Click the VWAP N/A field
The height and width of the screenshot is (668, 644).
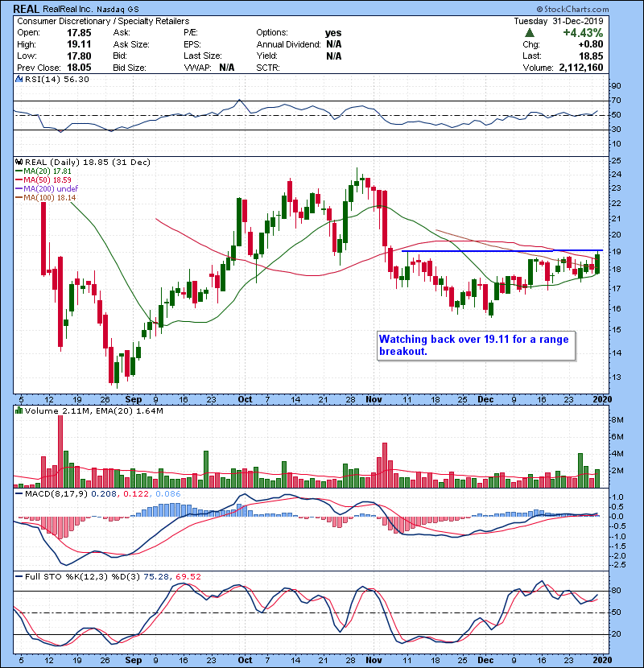click(x=208, y=68)
